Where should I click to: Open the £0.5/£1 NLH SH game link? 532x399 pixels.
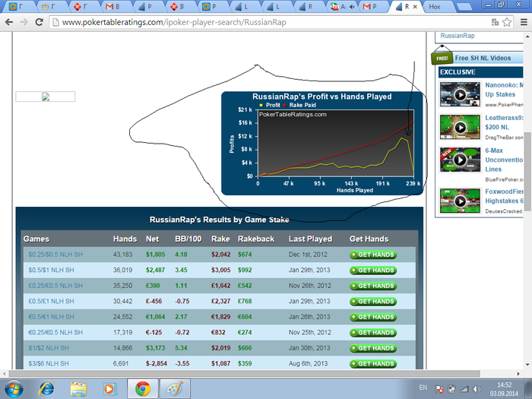coord(51,301)
